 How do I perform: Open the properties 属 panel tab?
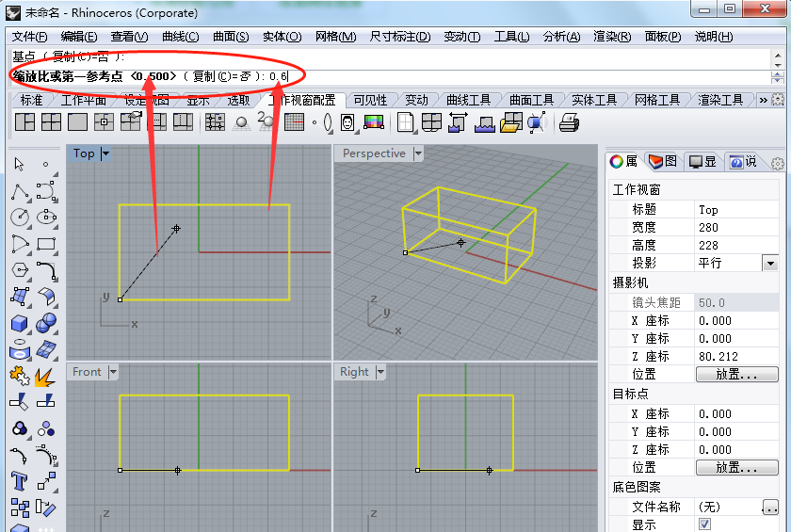pyautogui.click(x=624, y=161)
